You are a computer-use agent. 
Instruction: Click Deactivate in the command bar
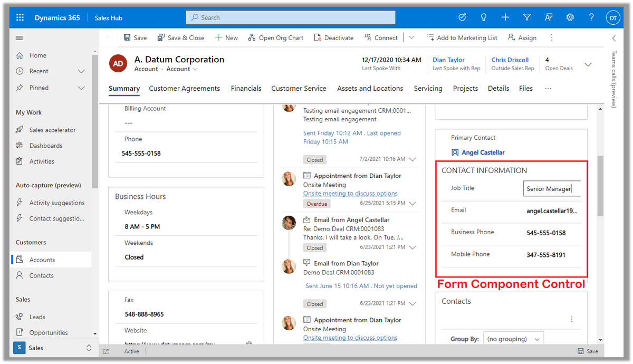point(334,38)
